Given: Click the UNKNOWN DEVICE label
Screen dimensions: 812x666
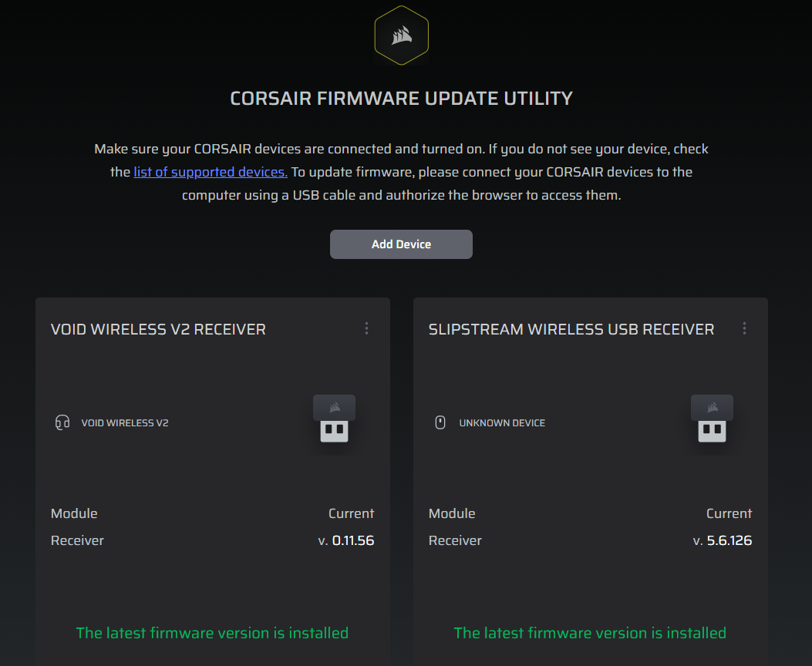Looking at the screenshot, I should pos(502,423).
